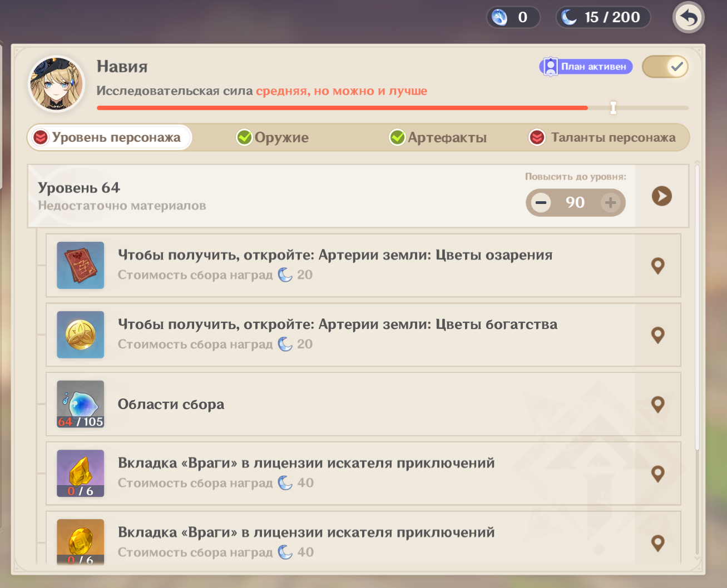Open map pin for 'Области сбора'
The width and height of the screenshot is (727, 588).
coord(658,405)
